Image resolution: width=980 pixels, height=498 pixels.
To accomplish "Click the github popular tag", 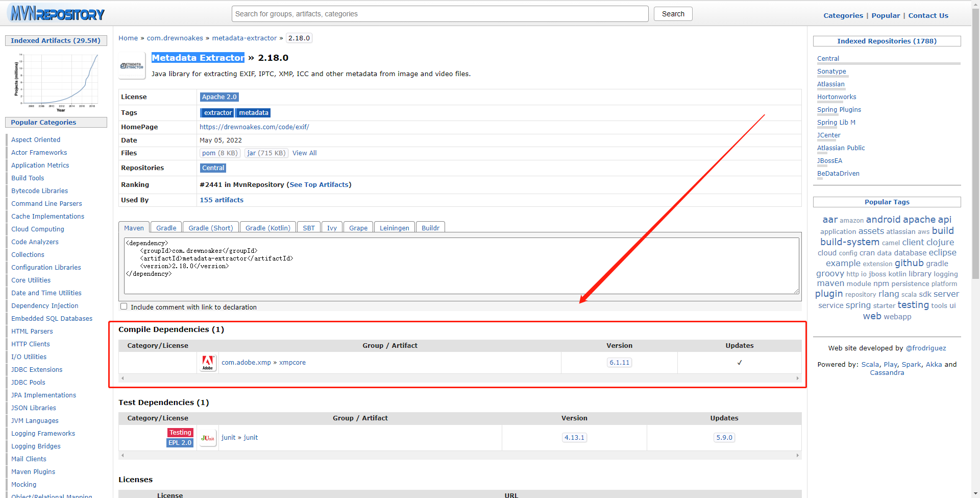I will pyautogui.click(x=909, y=263).
